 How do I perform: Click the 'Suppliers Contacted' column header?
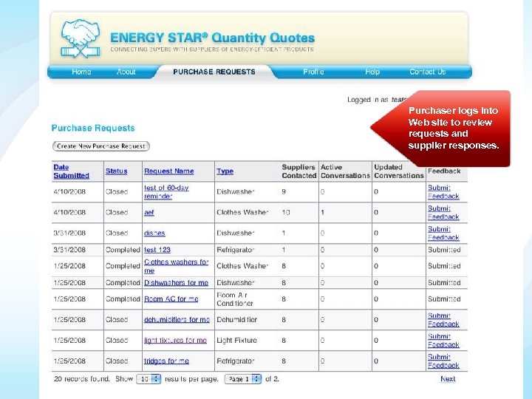[299, 171]
